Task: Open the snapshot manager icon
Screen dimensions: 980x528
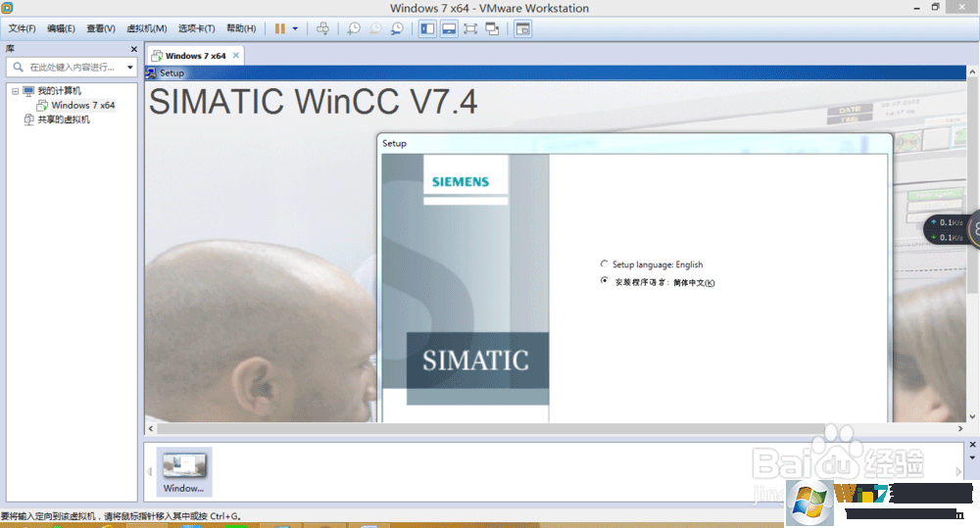Action: click(x=397, y=29)
